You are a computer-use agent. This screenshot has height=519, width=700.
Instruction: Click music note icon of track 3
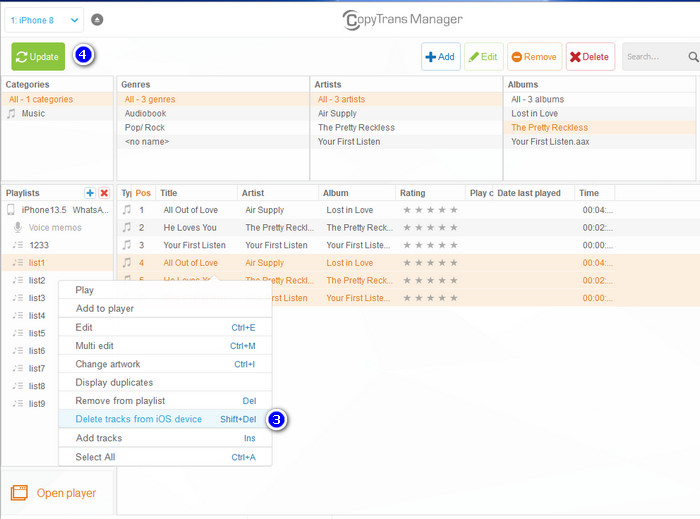[x=127, y=245]
